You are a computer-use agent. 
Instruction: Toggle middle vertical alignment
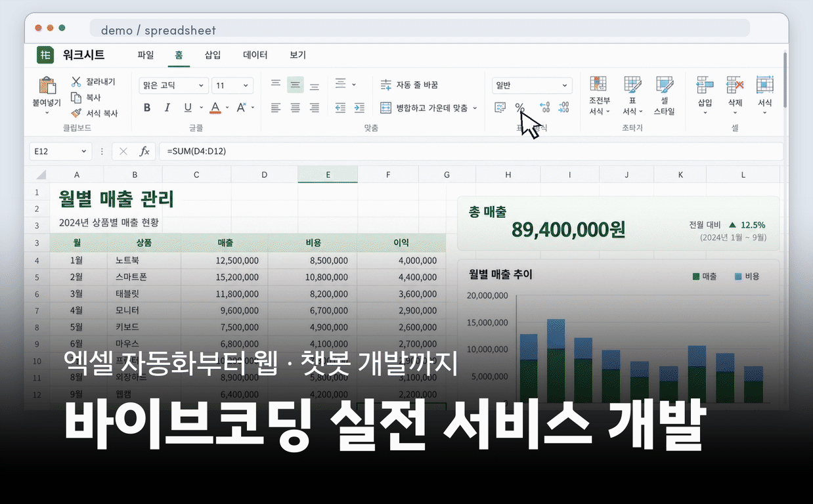pos(296,85)
